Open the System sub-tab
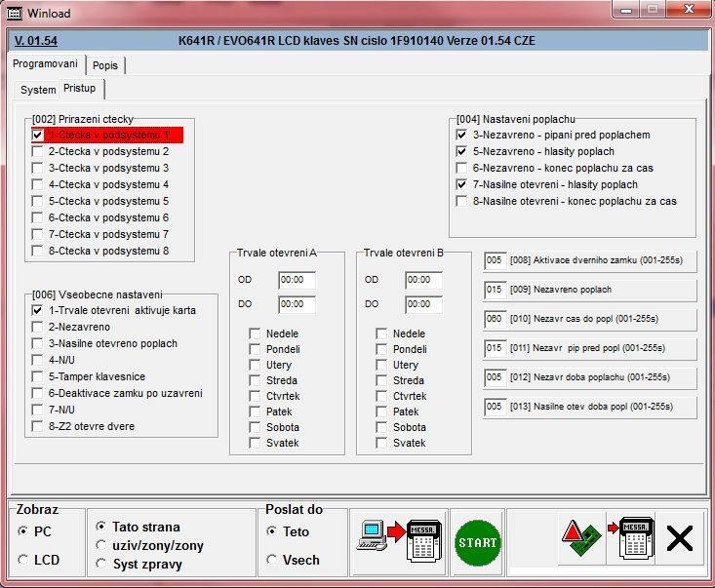Viewport: 715px width, 588px height. coord(38,90)
